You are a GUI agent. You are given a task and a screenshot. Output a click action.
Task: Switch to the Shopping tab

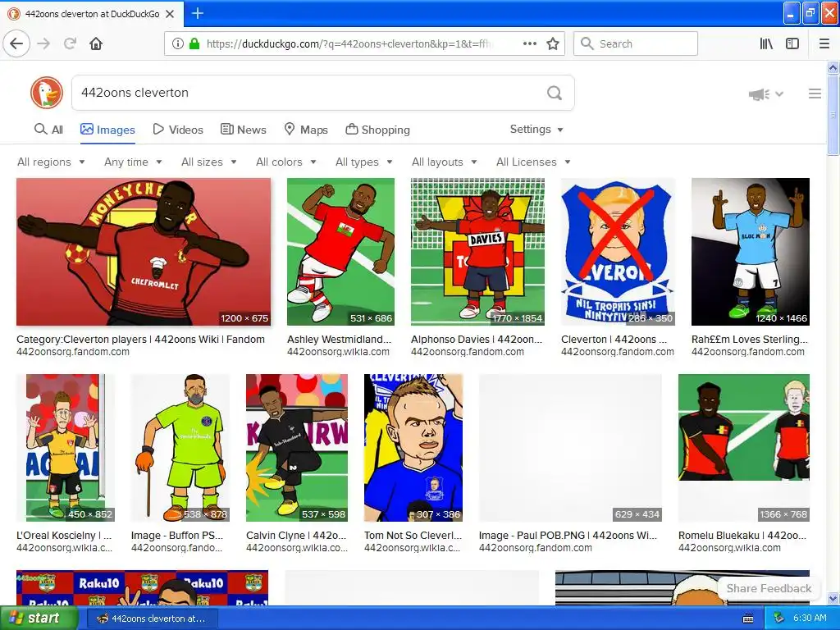[x=377, y=130]
